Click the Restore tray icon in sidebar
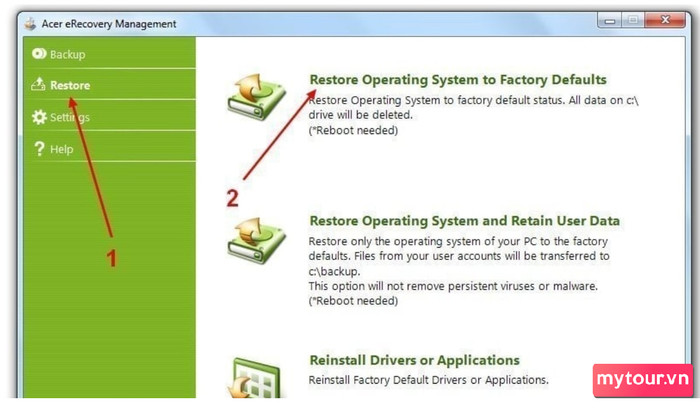The width and height of the screenshot is (700, 405). 38,84
